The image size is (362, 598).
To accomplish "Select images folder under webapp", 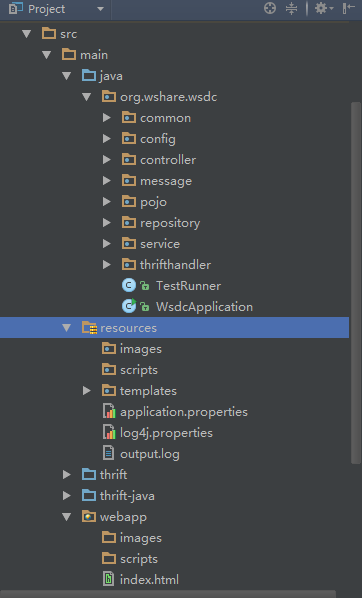I will (141, 538).
